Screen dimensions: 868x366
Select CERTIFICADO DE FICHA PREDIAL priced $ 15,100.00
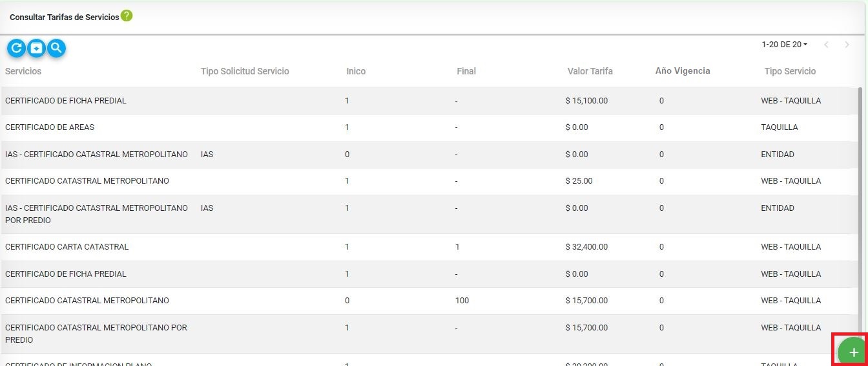click(429, 101)
